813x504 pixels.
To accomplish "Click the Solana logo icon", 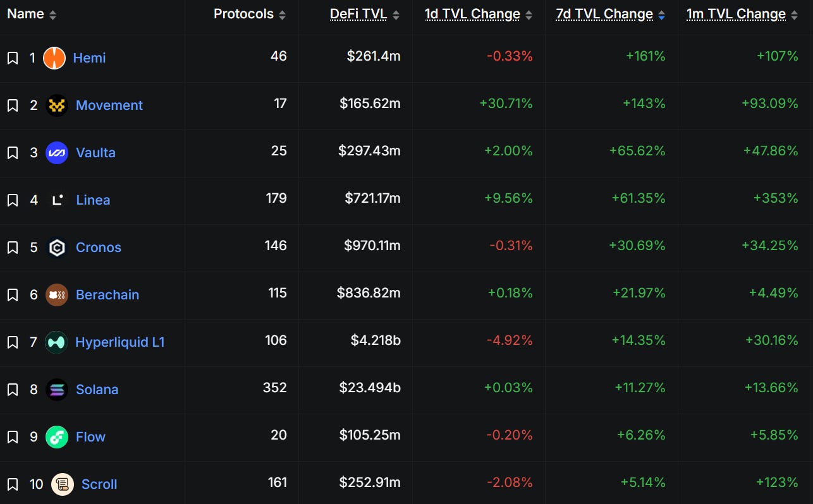I will click(57, 390).
